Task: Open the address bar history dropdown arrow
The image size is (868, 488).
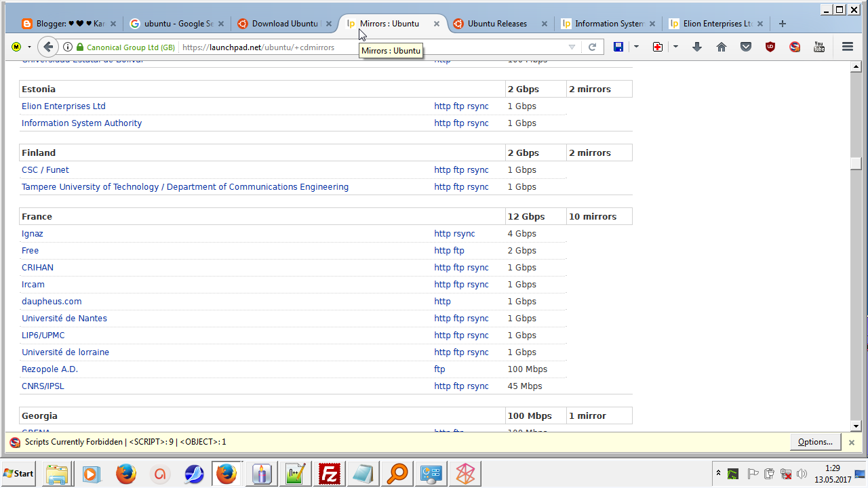Action: [x=572, y=47]
